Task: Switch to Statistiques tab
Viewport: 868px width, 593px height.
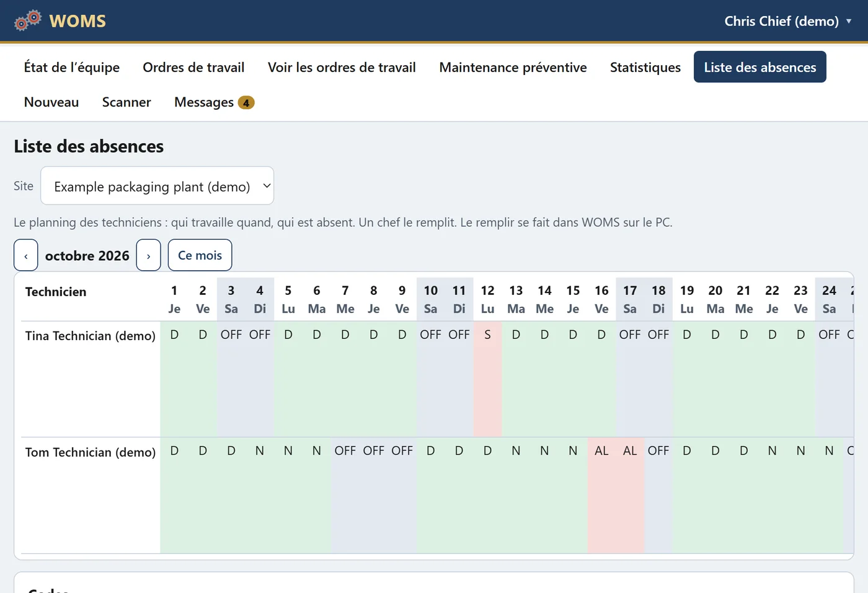Action: (645, 67)
